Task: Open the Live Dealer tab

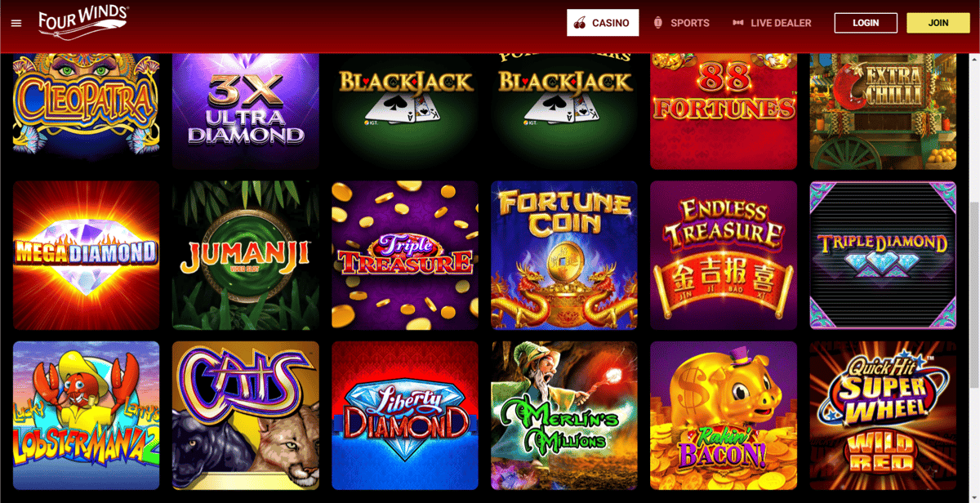Action: (772, 23)
